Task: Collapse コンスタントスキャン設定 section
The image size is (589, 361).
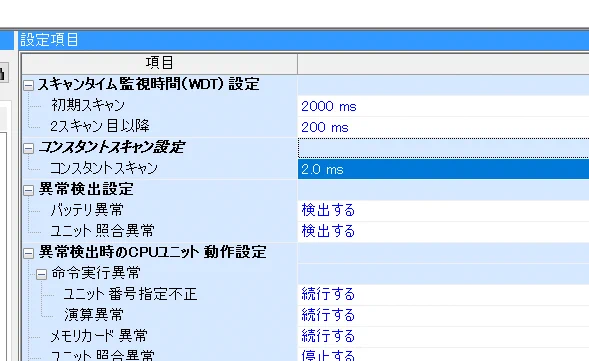Action: click(28, 148)
